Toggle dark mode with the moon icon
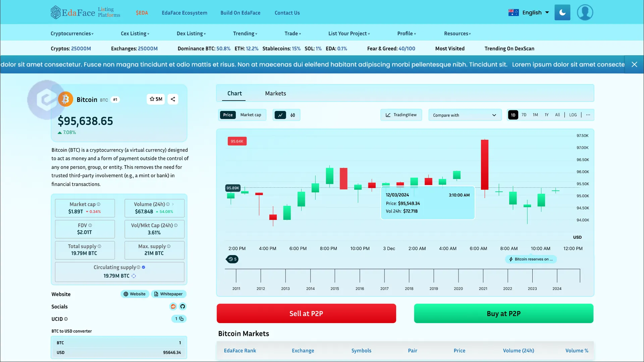Screen dimensions: 644x362 point(562,12)
